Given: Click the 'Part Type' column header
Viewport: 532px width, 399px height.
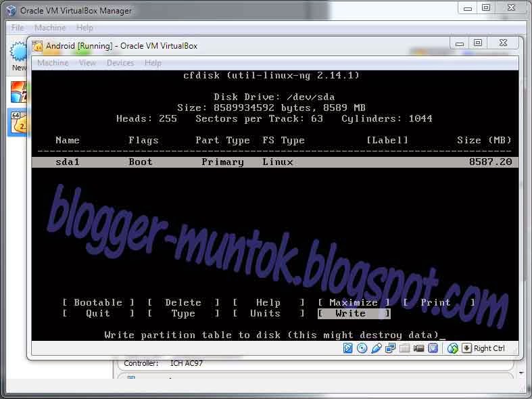Looking at the screenshot, I should [x=222, y=140].
